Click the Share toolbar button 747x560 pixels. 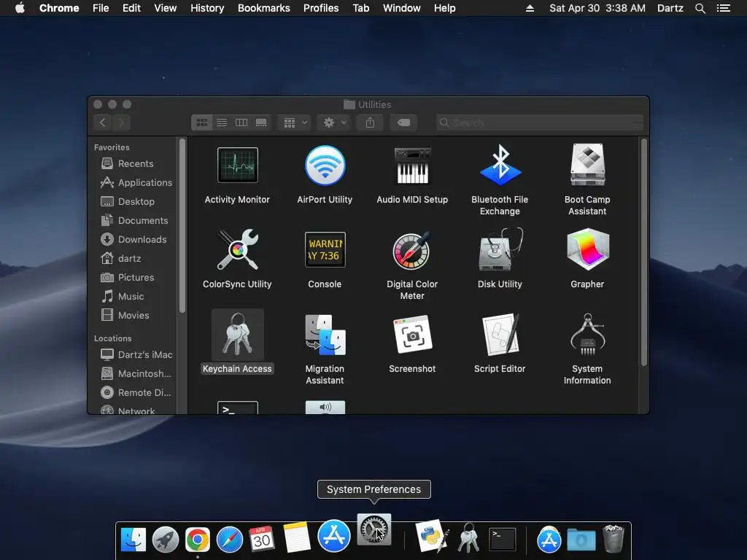click(x=370, y=122)
